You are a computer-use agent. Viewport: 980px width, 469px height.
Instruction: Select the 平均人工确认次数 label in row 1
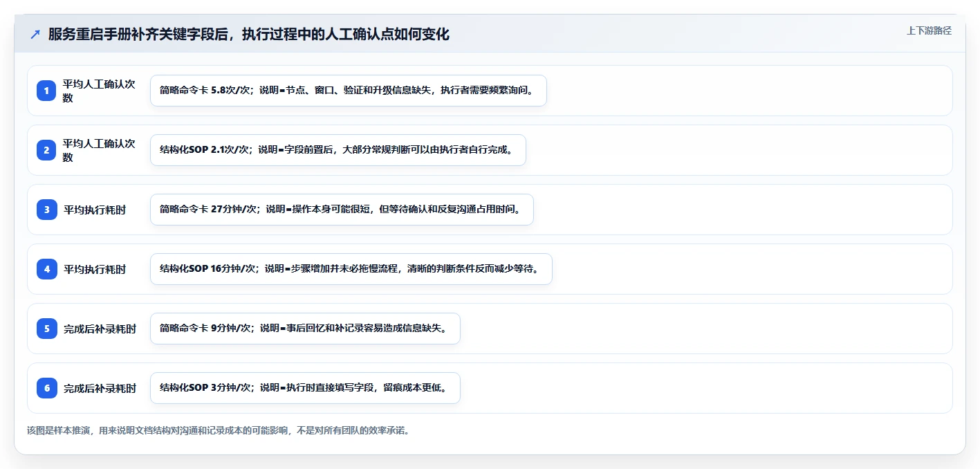[x=99, y=91]
